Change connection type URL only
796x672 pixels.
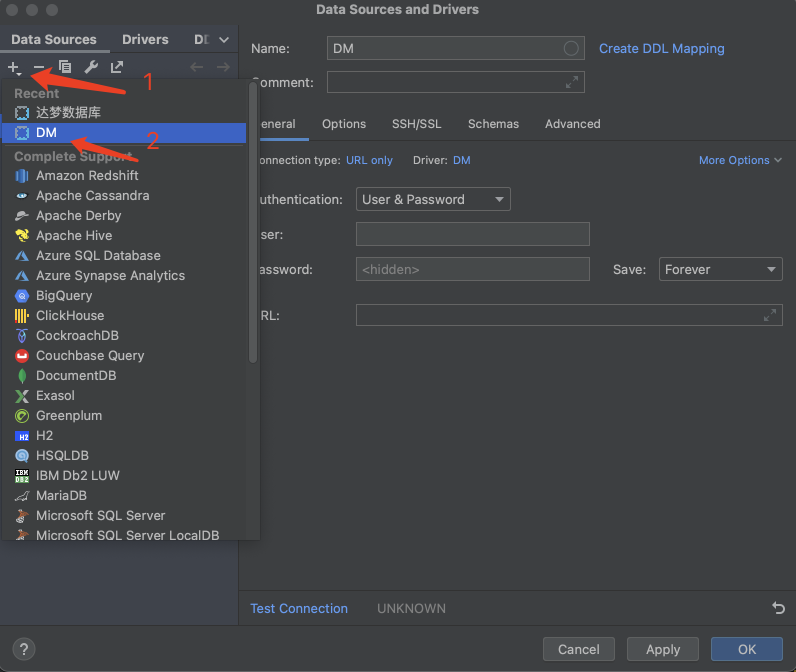[369, 160]
